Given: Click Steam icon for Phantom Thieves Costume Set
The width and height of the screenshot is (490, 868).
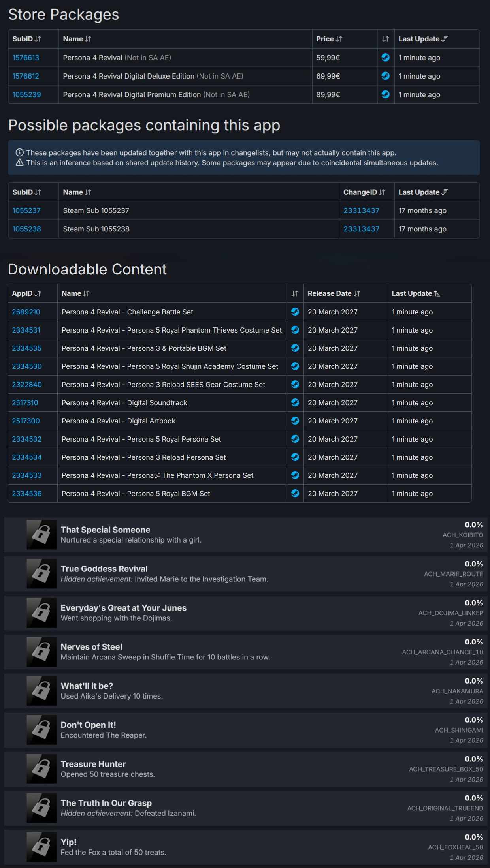Looking at the screenshot, I should coord(295,330).
